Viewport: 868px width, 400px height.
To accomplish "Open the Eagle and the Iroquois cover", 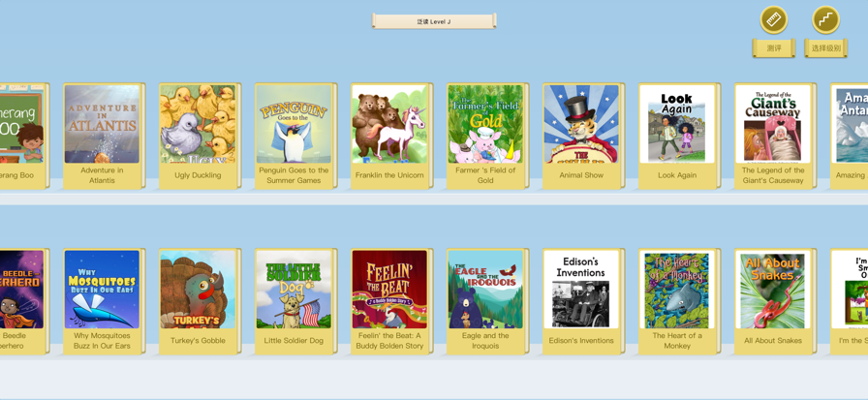I will tap(485, 290).
